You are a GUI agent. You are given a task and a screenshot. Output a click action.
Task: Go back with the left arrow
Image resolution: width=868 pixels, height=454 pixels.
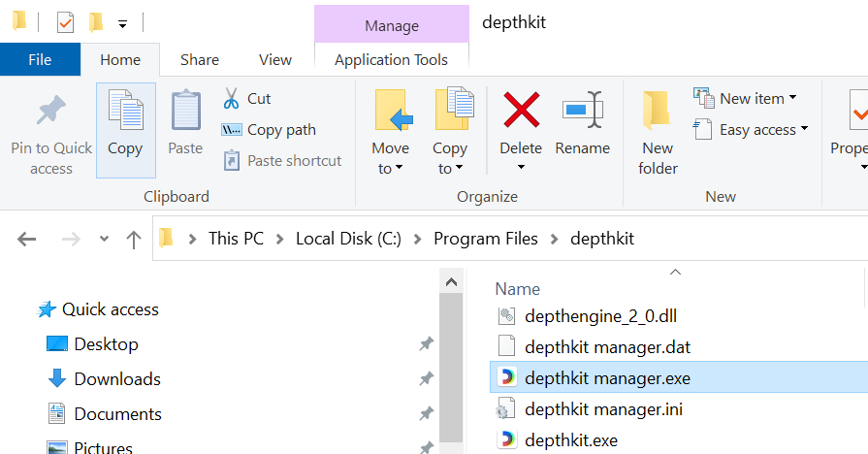coord(26,240)
